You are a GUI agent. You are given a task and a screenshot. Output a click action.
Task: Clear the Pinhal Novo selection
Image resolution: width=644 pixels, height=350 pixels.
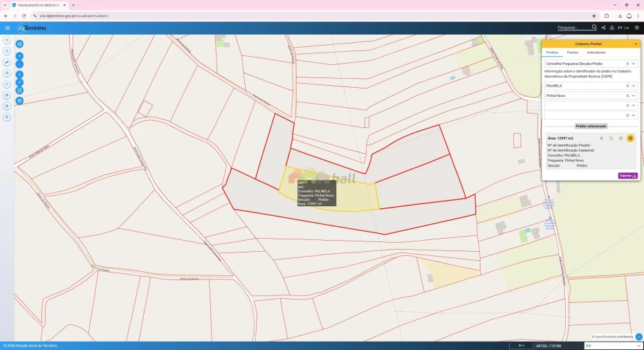pyautogui.click(x=627, y=95)
